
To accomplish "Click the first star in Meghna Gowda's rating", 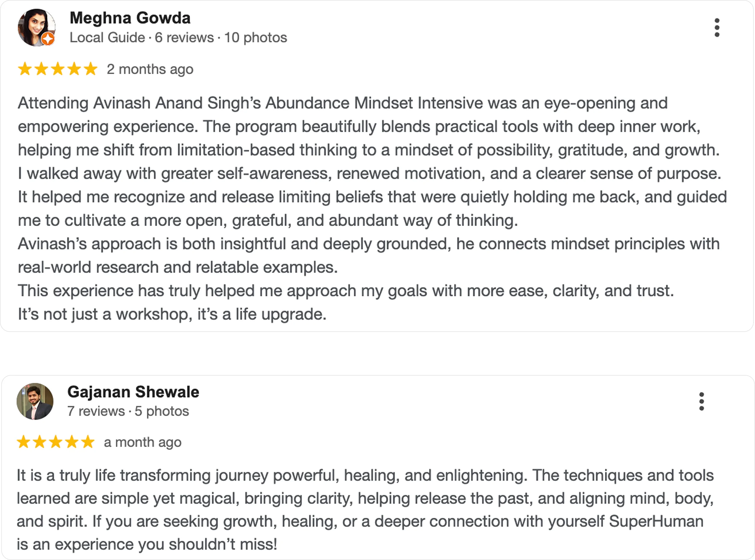I will click(x=25, y=69).
